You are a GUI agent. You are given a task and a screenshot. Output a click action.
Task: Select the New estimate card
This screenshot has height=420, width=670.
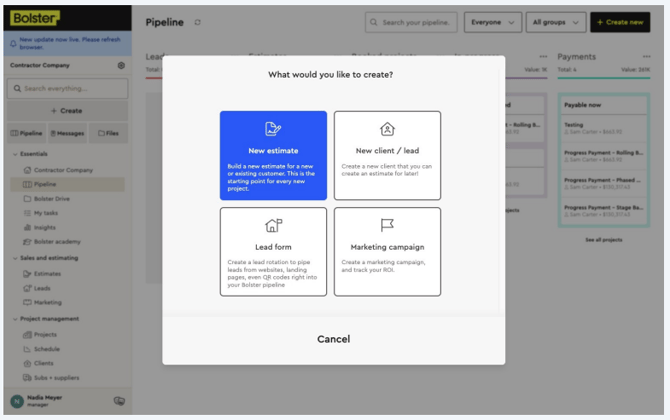pyautogui.click(x=273, y=156)
